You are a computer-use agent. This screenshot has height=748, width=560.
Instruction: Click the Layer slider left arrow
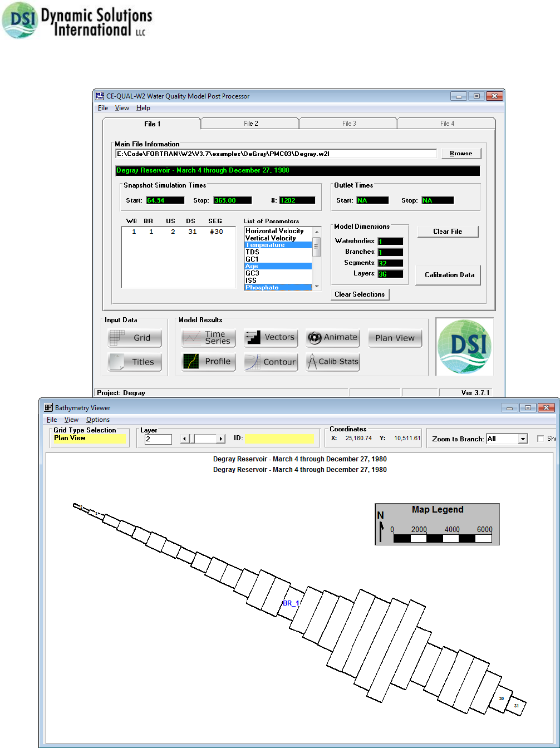pos(185,439)
